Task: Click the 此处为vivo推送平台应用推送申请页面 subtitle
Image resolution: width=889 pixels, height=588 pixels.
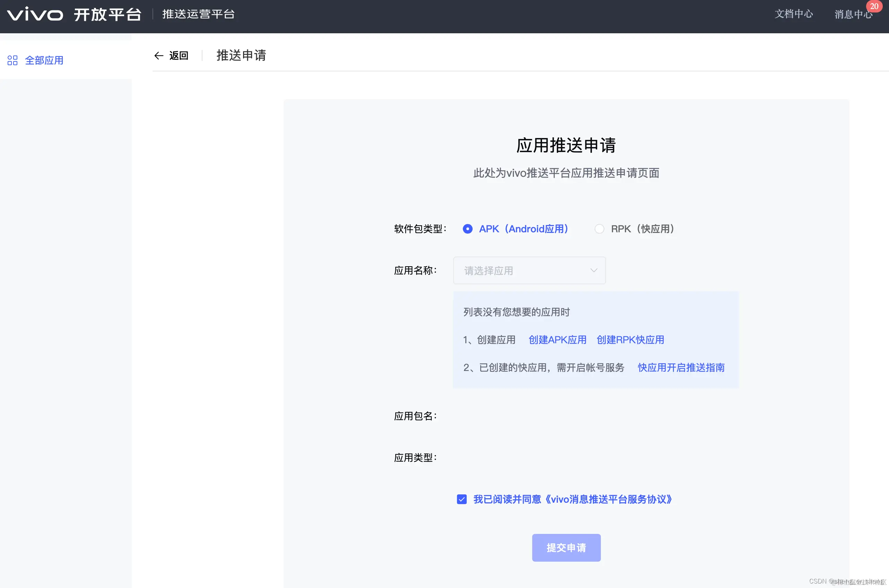Action: 566,173
